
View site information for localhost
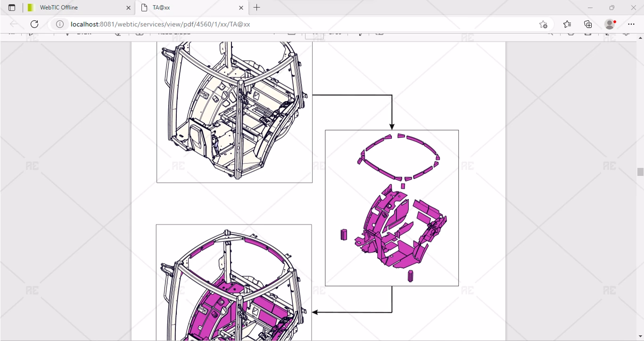60,24
